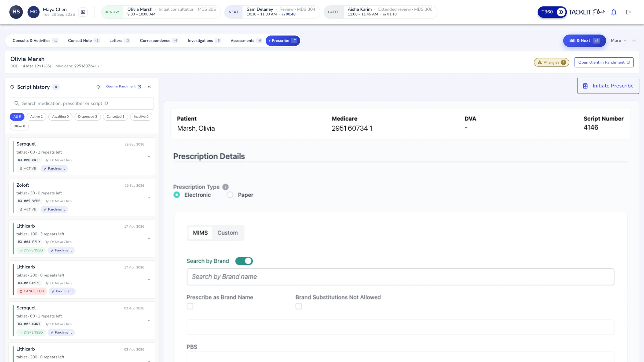Filter scripts by Other 0
The width and height of the screenshot is (644, 362).
(x=19, y=126)
